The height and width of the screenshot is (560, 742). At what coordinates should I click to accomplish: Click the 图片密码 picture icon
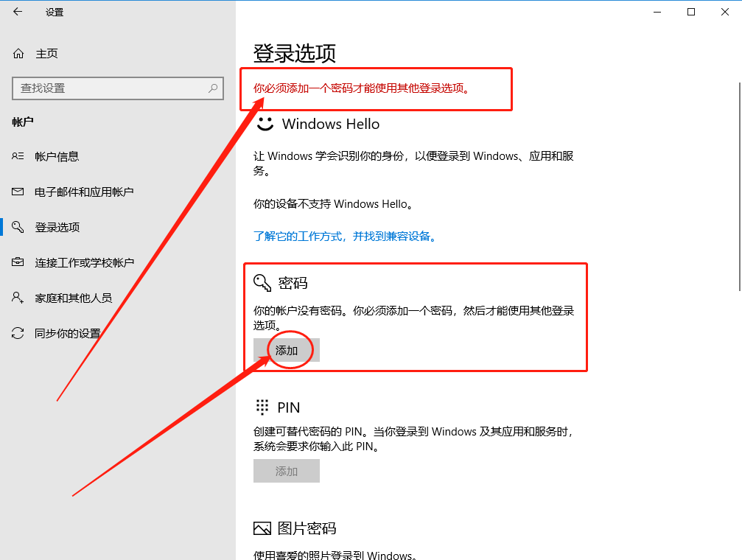pos(262,528)
